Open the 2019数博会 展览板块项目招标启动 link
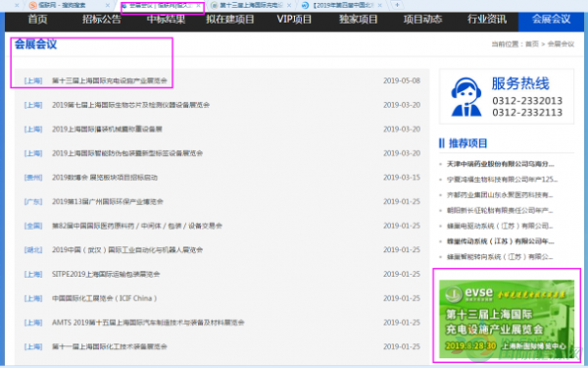The height and width of the screenshot is (368, 588). 105,178
